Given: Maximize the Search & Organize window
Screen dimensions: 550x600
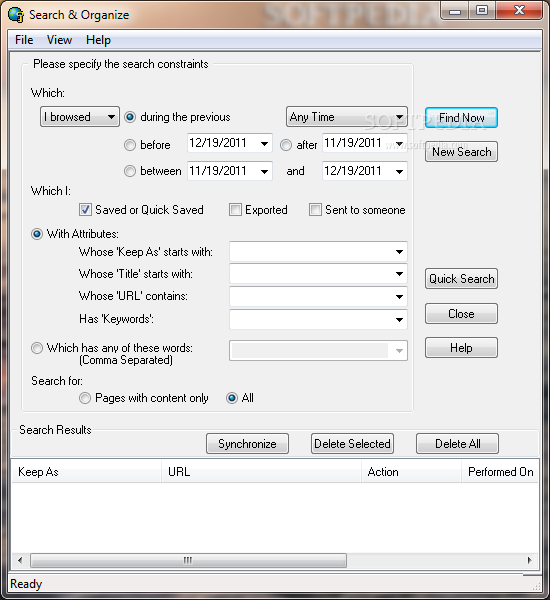Looking at the screenshot, I should coord(482,11).
